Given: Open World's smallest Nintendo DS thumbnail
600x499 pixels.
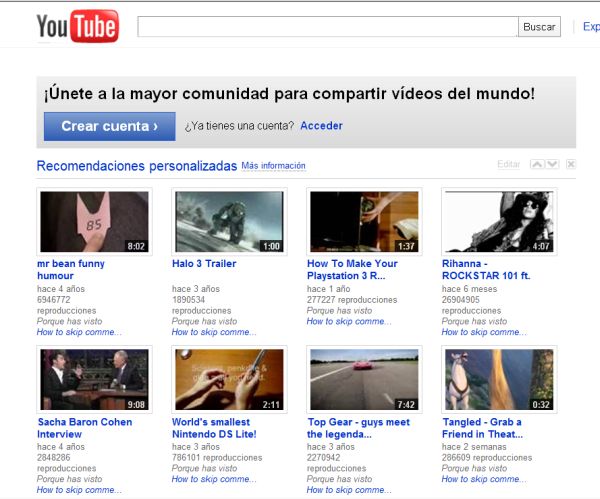Looking at the screenshot, I should tap(229, 379).
